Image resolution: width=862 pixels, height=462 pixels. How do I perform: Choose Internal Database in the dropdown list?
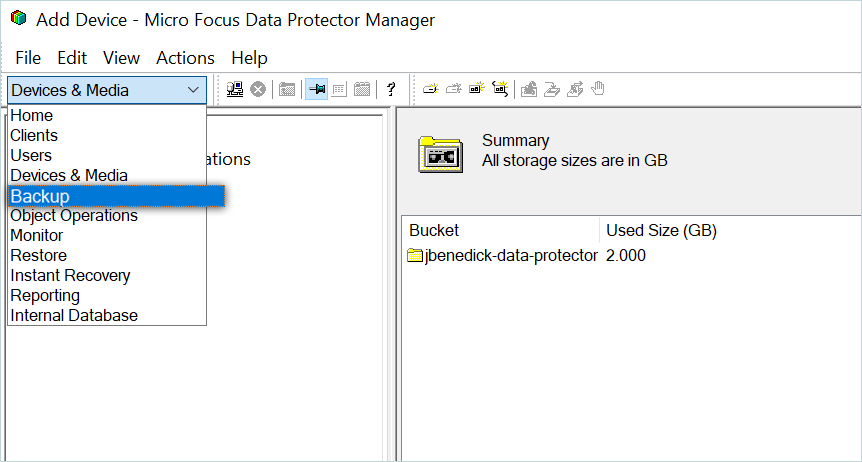point(74,315)
